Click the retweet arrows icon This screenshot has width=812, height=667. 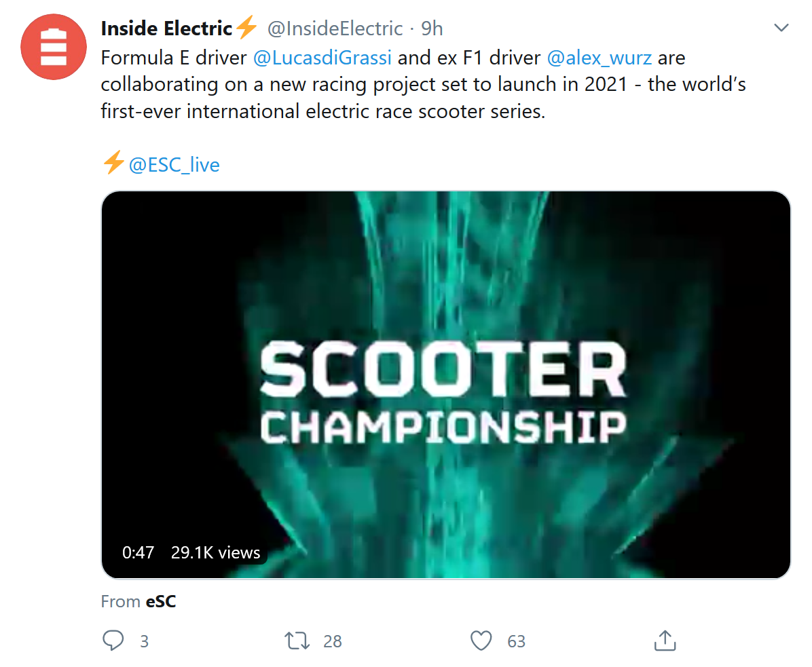pos(297,641)
